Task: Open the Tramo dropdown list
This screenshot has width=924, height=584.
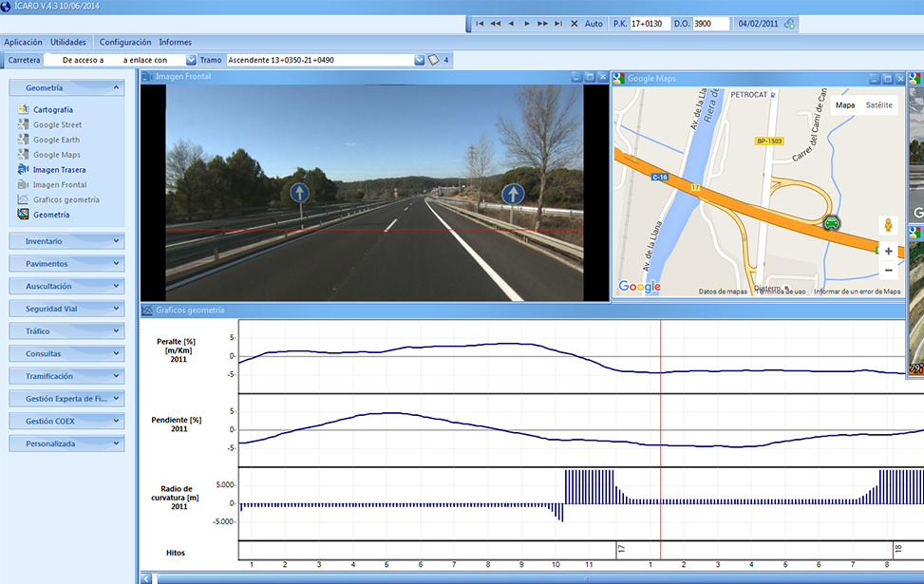Action: tap(420, 60)
